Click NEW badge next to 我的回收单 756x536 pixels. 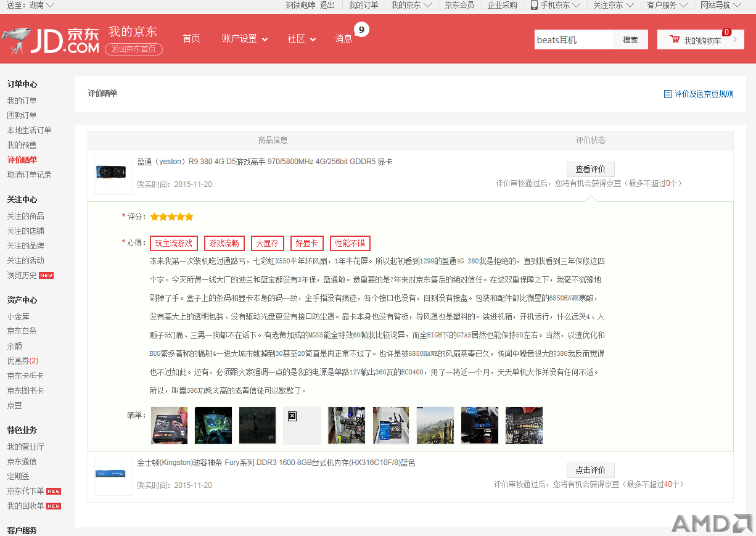(x=54, y=506)
